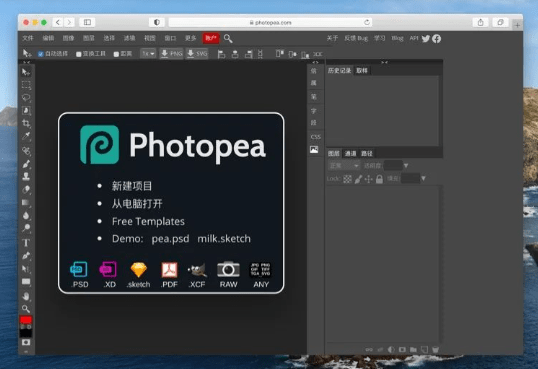The image size is (538, 369).
Task: Select the Dodge tool
Action: pyautogui.click(x=26, y=228)
